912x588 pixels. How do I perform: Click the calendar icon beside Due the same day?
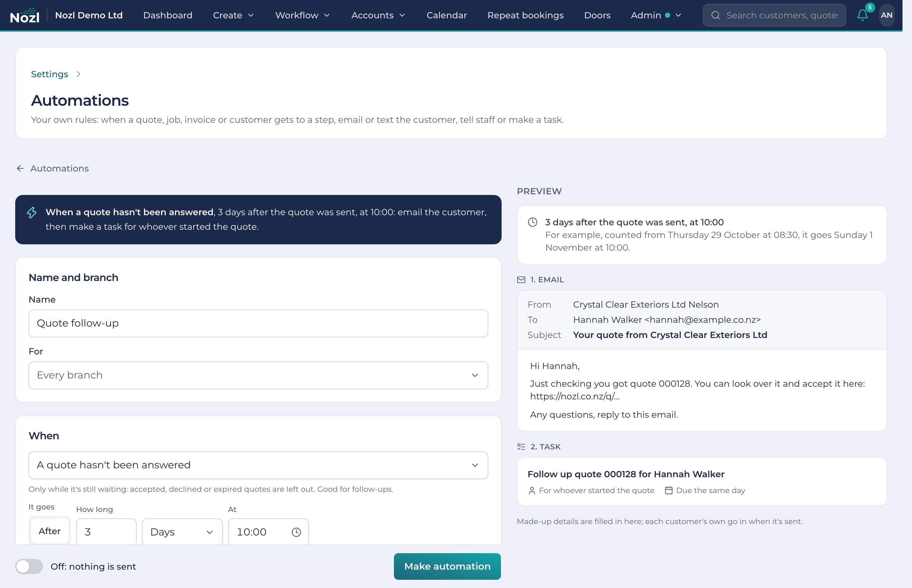[x=668, y=490]
